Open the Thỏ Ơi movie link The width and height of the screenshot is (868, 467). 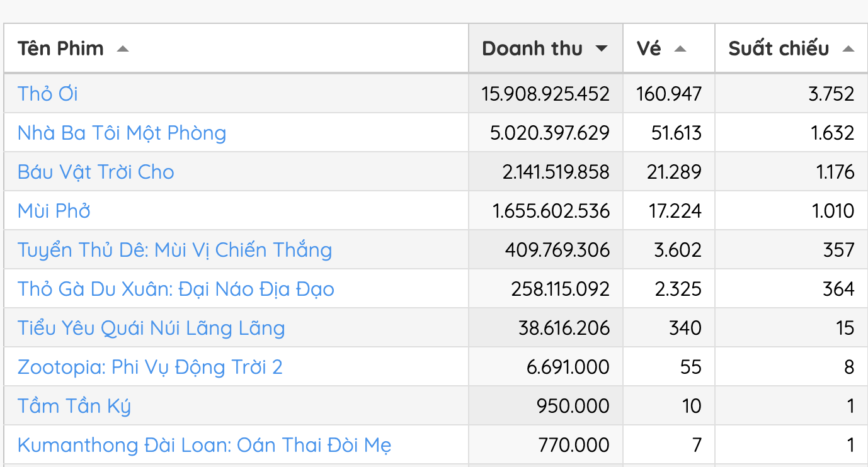tap(48, 94)
